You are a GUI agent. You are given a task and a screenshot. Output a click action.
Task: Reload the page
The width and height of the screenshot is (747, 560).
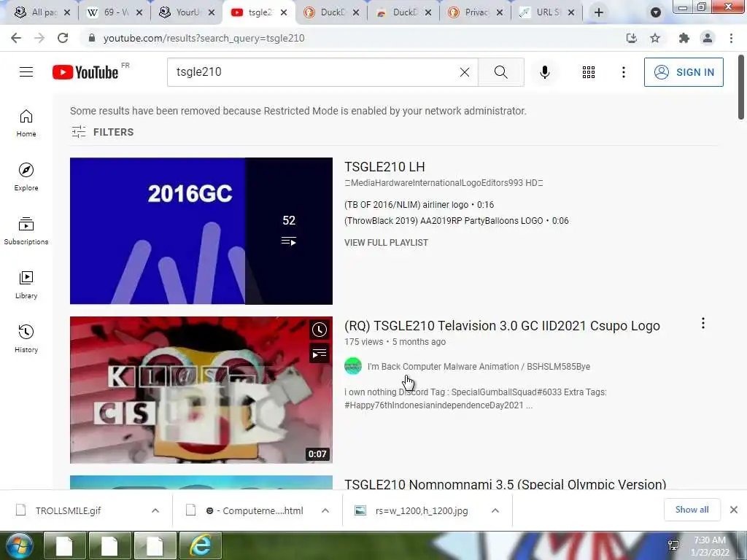(x=63, y=38)
